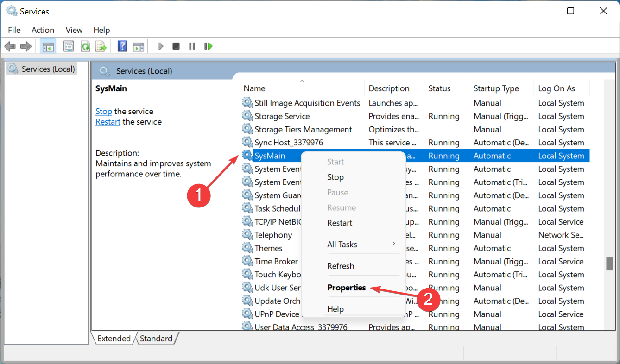Click the Help icon in the toolbar
620x364 pixels.
tap(121, 46)
